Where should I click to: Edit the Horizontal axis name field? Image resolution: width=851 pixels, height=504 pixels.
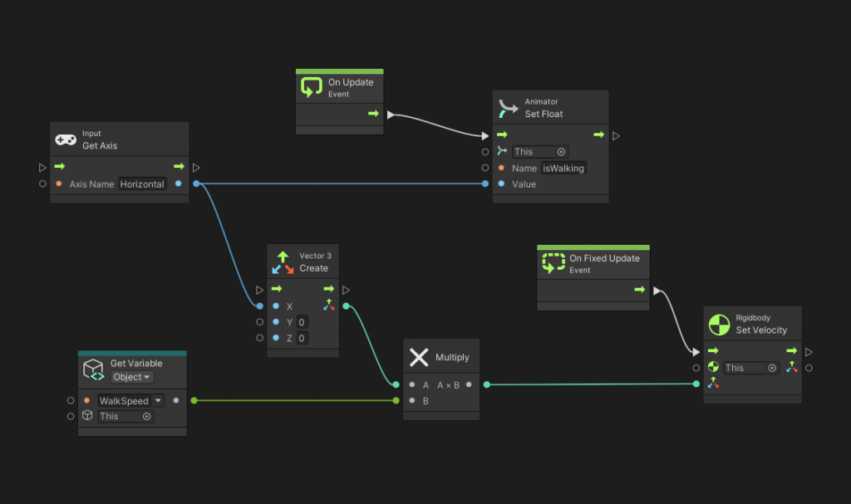[141, 184]
